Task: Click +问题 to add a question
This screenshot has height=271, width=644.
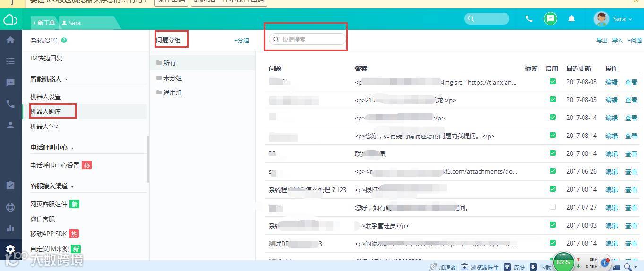Action: [x=635, y=41]
